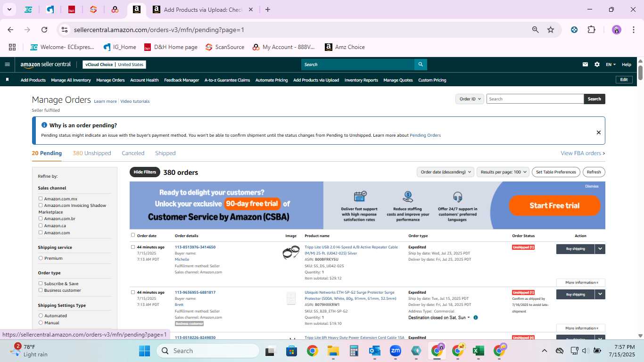Click the Start Free trial button

coord(554,206)
